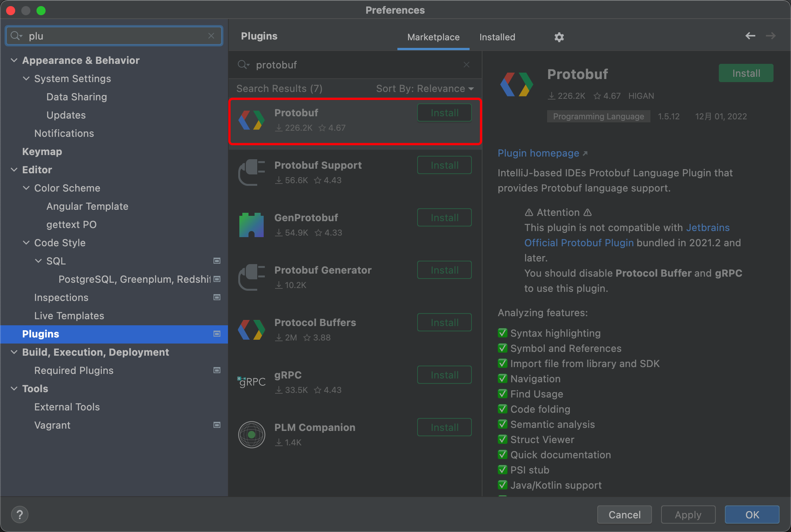Open the Sort By Relevance dropdown

tap(425, 89)
